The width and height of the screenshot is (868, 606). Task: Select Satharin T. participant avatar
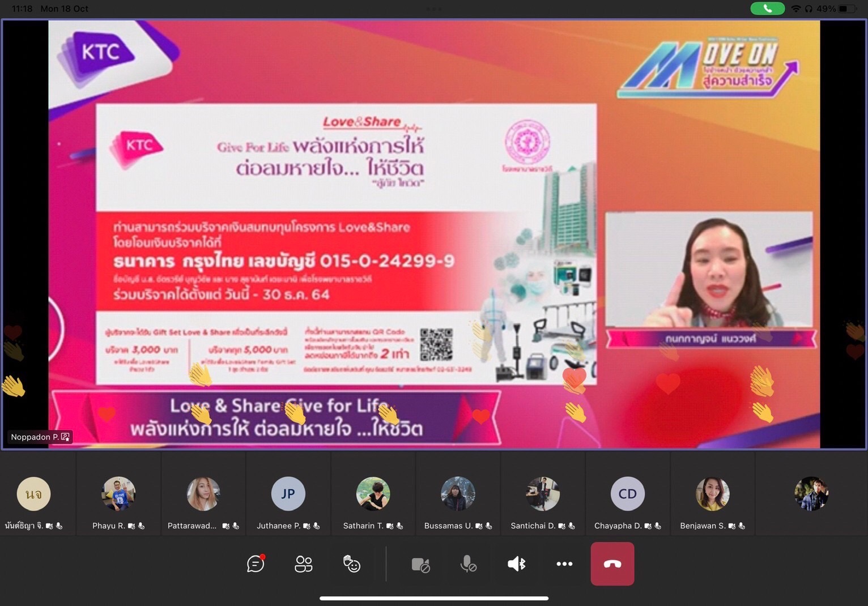point(373,494)
